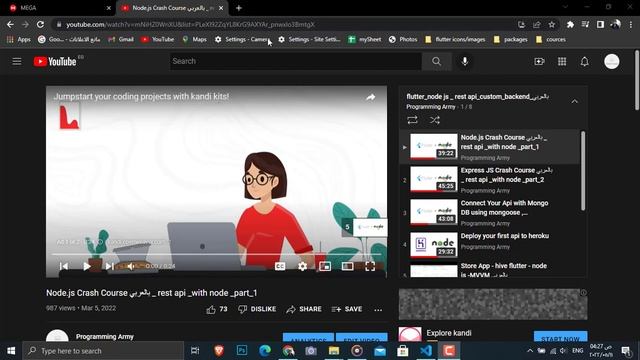Image resolution: width=640 pixels, height=360 pixels.
Task: Open the flutter icons/images bookmark folder
Action: [x=455, y=40]
